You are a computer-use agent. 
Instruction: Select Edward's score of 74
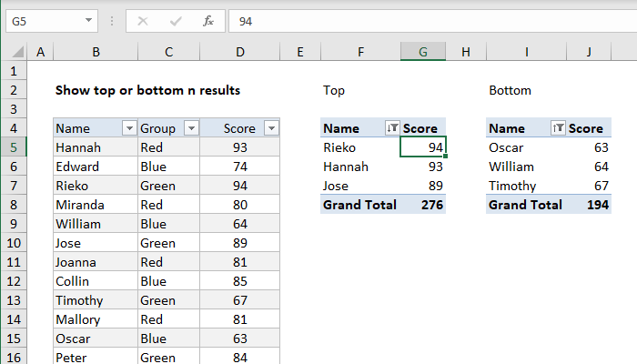pos(239,167)
